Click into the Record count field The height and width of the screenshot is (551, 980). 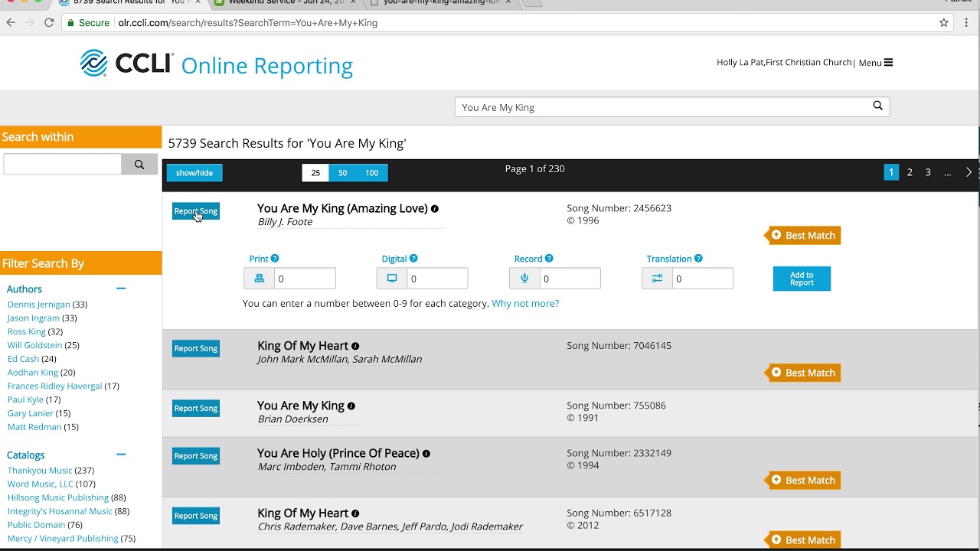click(570, 279)
